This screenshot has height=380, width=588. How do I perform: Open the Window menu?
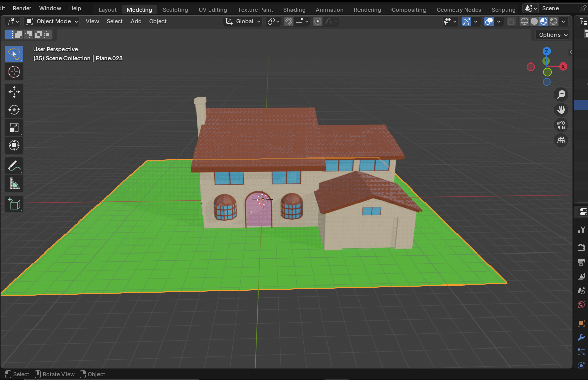(50, 8)
